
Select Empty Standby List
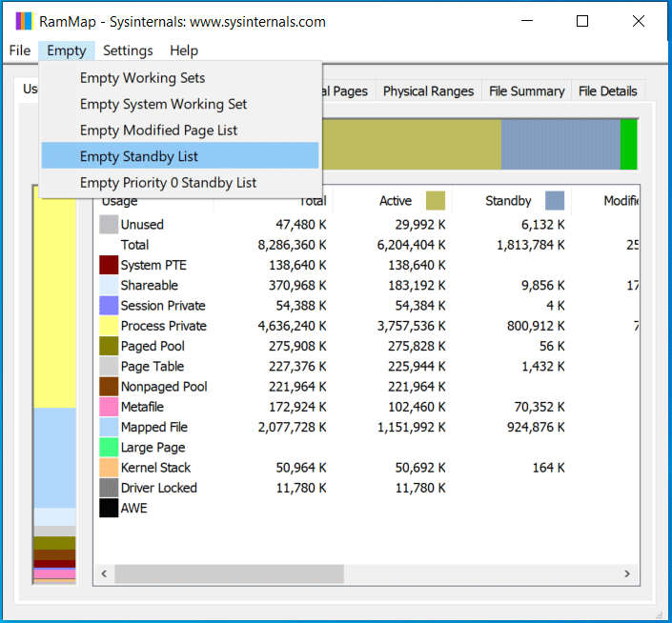click(180, 156)
